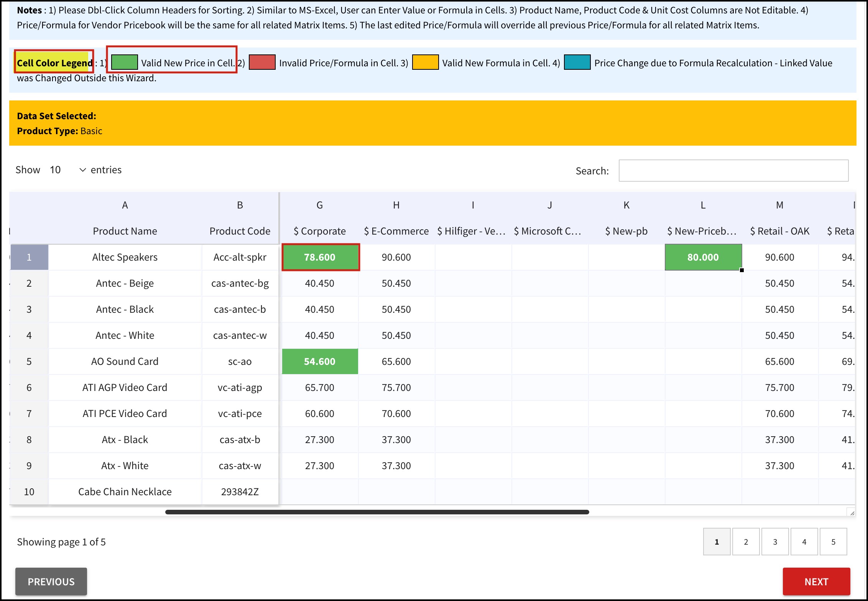This screenshot has height=601, width=868.
Task: Select row header 1
Action: 29,257
